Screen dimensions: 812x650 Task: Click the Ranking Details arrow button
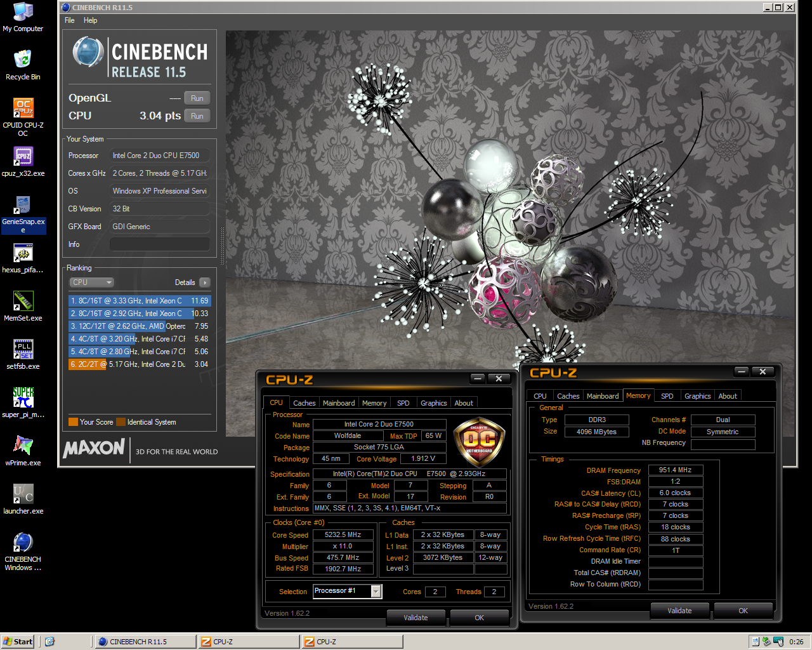(204, 282)
